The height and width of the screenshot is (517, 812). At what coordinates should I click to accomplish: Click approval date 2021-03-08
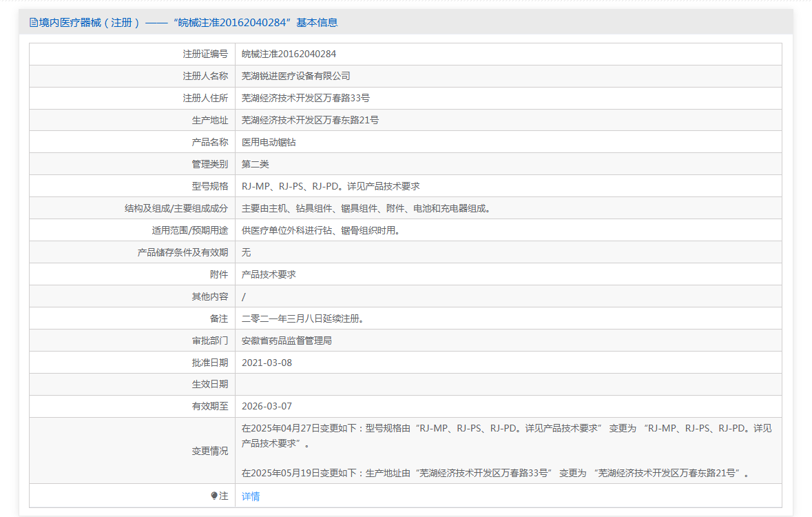pyautogui.click(x=267, y=363)
